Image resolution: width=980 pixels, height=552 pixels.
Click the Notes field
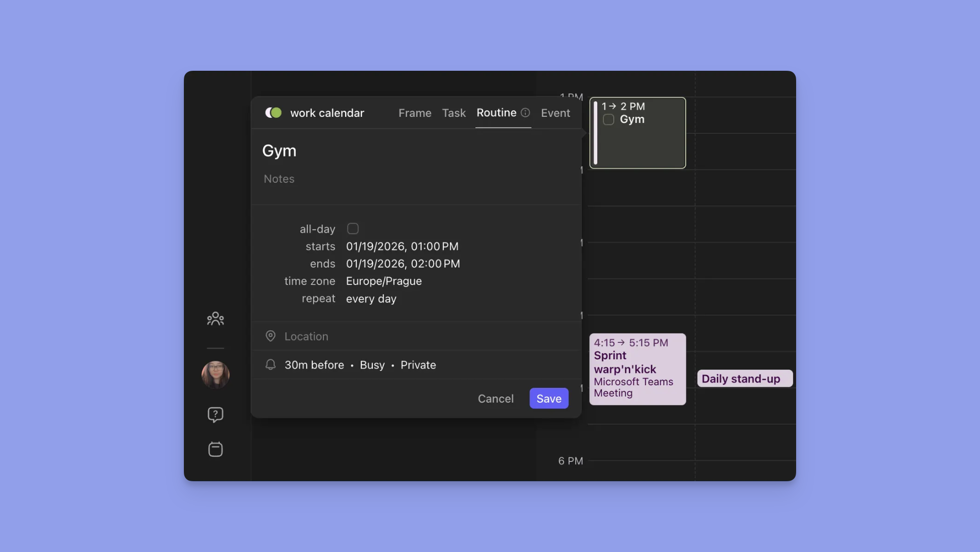tap(416, 179)
